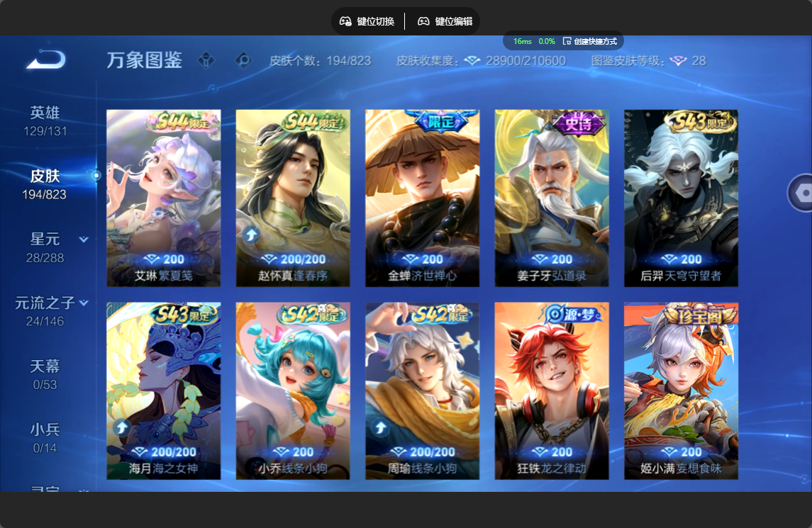
Task: Select the 元流之子 24/146 tab
Action: point(45,311)
